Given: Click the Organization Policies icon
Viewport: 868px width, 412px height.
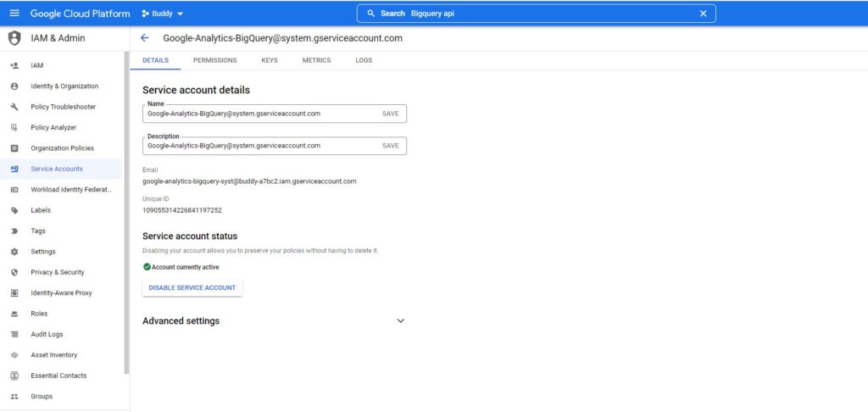Looking at the screenshot, I should point(15,148).
